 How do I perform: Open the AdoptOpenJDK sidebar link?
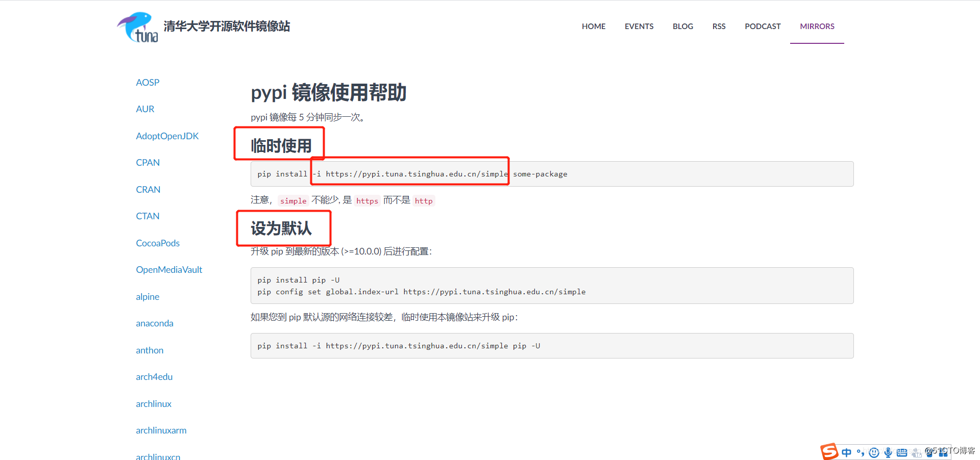167,136
